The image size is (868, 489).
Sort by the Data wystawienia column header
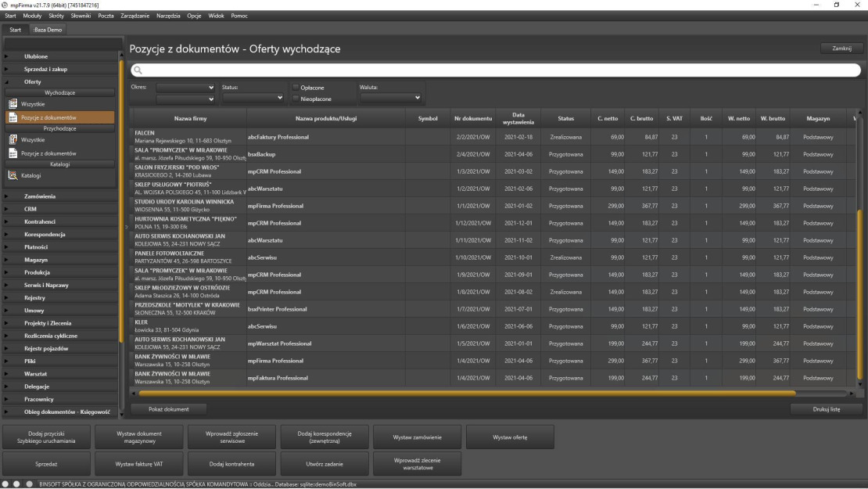(x=518, y=118)
